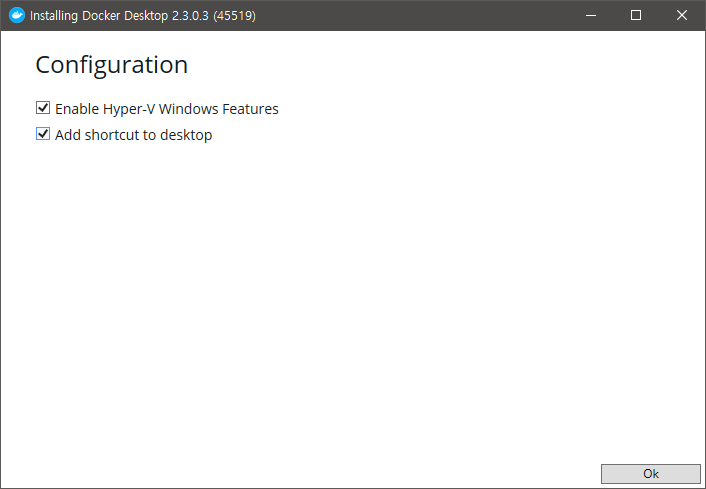Select the Configuration heading text
This screenshot has height=489, width=706.
(x=111, y=65)
